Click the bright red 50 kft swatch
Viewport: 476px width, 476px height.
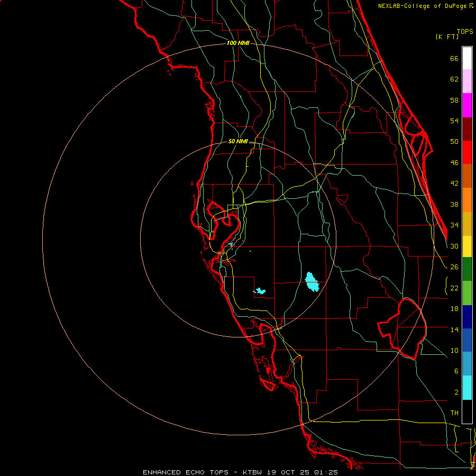pos(467,152)
